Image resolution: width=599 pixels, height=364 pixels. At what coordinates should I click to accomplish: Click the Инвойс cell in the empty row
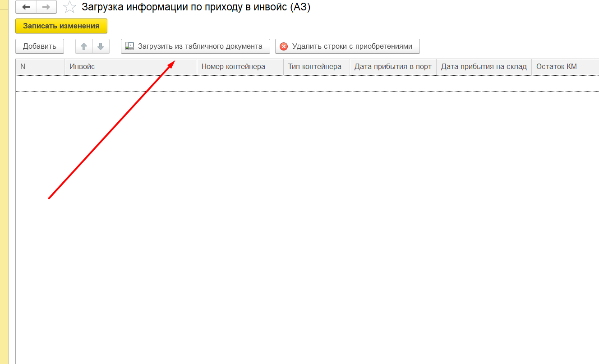click(130, 83)
